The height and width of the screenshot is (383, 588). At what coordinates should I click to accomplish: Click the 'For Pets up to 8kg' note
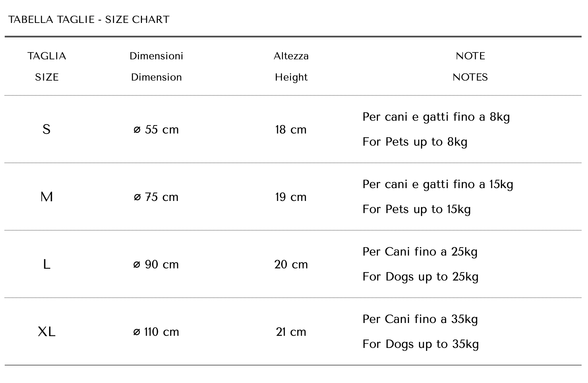pos(415,142)
